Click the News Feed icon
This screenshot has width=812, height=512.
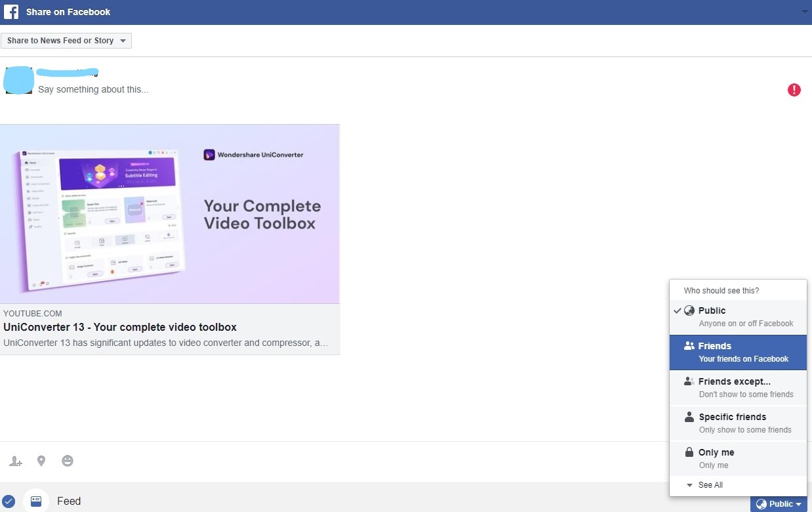(x=36, y=501)
